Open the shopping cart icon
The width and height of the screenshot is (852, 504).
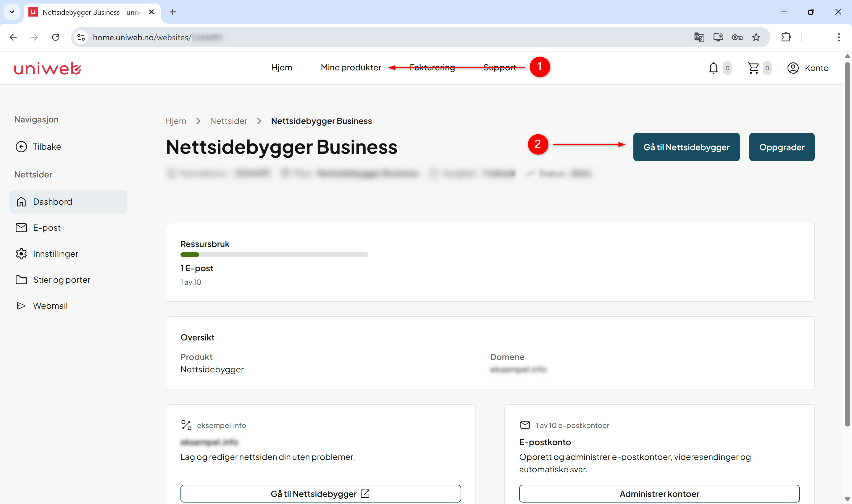(x=753, y=68)
